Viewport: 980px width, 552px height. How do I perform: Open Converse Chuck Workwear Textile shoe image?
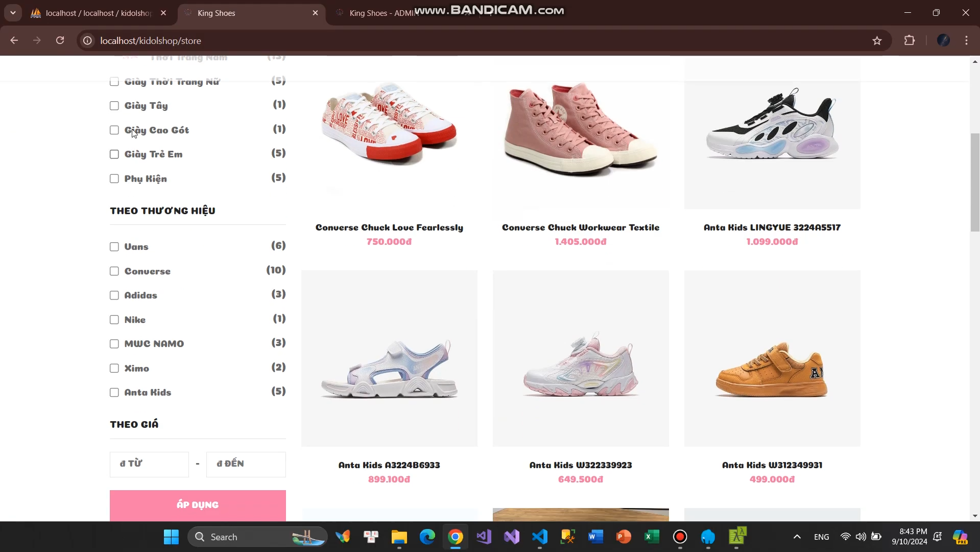coord(581,133)
